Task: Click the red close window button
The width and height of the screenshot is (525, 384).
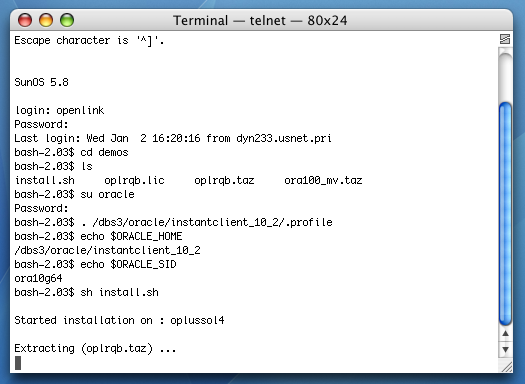Action: coord(25,20)
